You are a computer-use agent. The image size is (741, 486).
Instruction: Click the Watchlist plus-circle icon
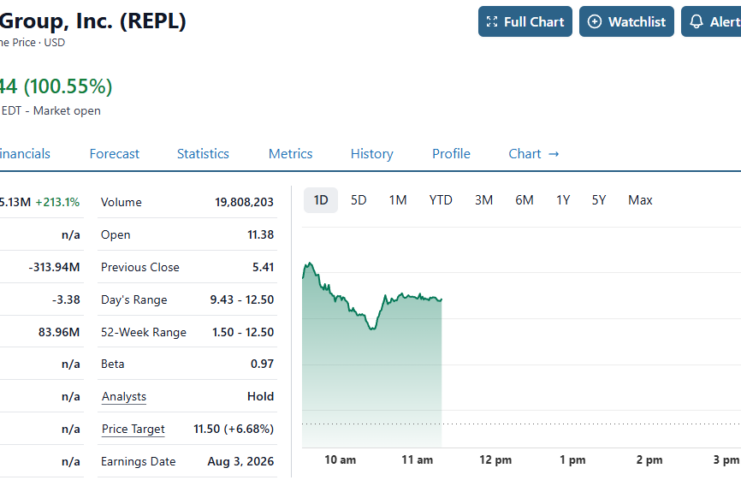595,22
